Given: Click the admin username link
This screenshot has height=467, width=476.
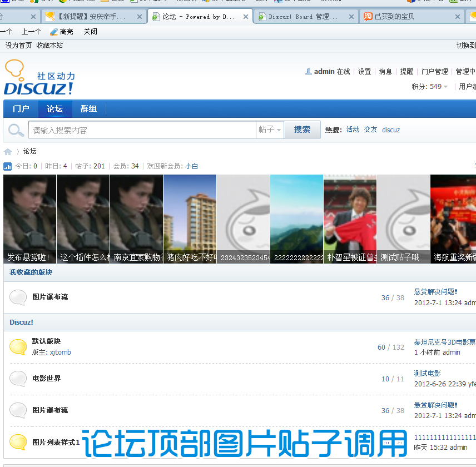Looking at the screenshot, I should (324, 72).
